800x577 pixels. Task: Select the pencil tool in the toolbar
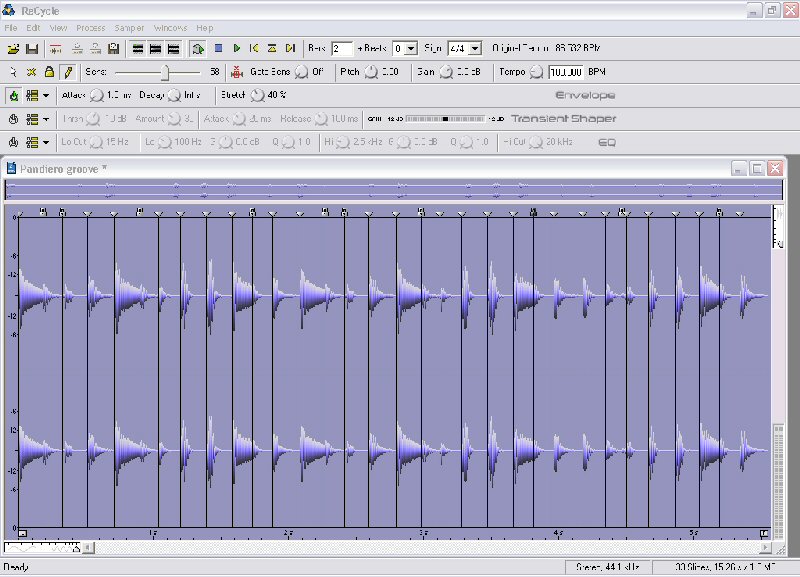tap(68, 72)
